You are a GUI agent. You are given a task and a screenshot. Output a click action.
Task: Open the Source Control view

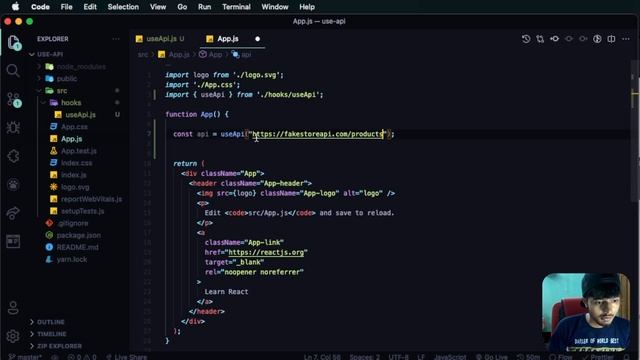tap(13, 100)
